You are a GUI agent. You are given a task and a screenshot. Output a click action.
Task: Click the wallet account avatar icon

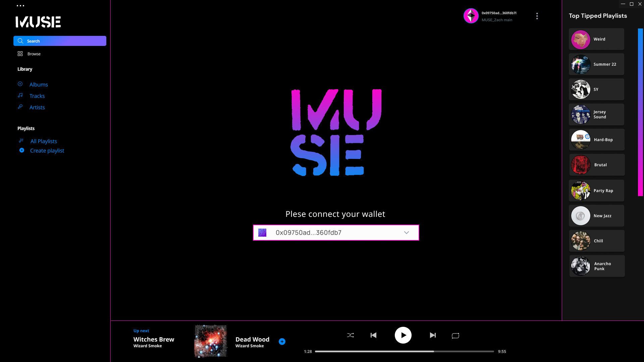click(x=471, y=16)
